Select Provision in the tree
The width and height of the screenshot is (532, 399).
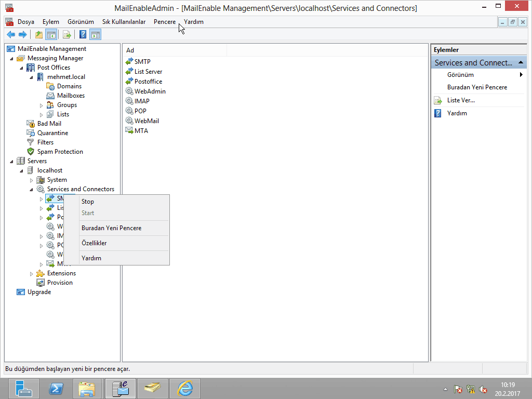60,283
